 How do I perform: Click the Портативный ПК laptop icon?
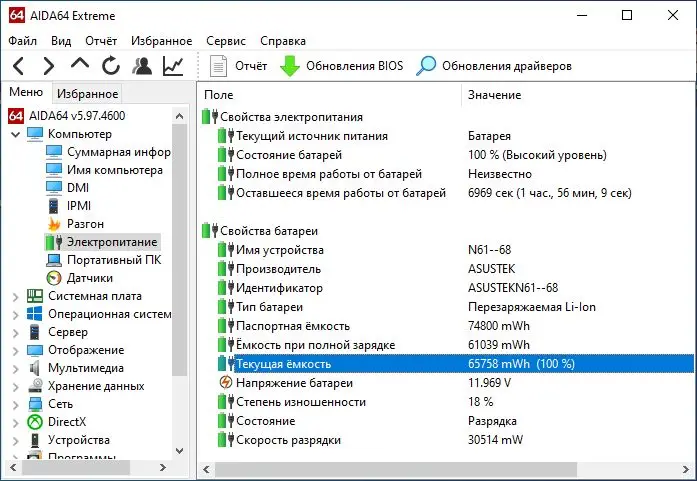[54, 260]
